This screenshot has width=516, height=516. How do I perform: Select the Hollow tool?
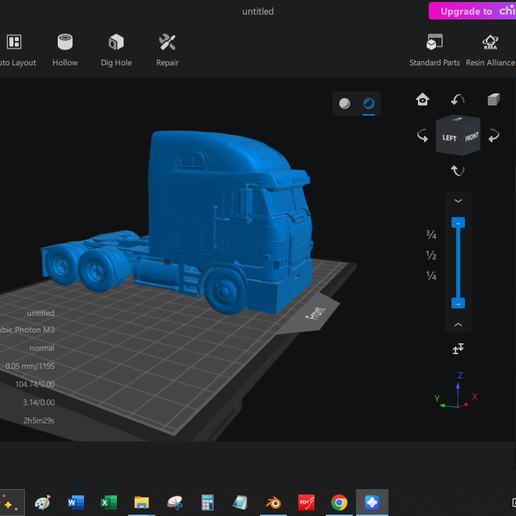click(65, 50)
